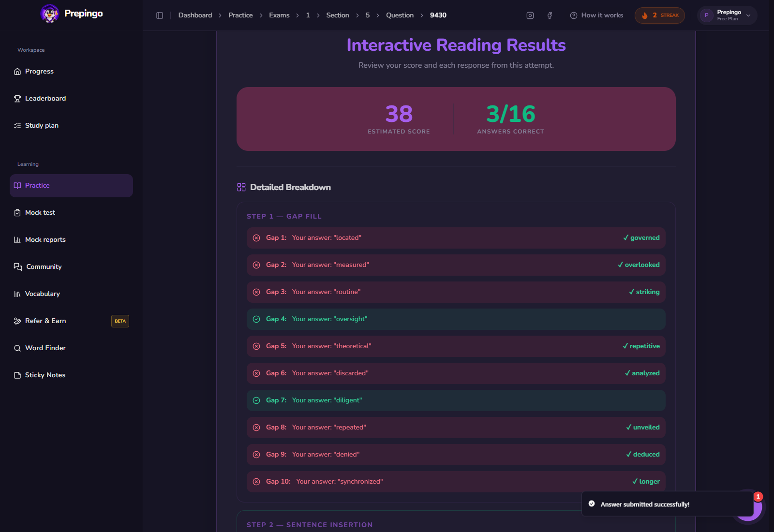Click the Section breadcrumb link
The width and height of the screenshot is (774, 532).
click(338, 15)
